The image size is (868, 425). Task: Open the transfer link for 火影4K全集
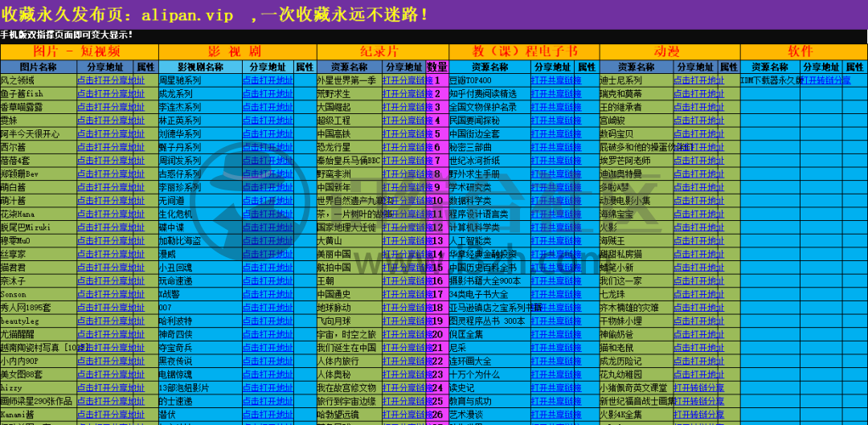tap(698, 414)
